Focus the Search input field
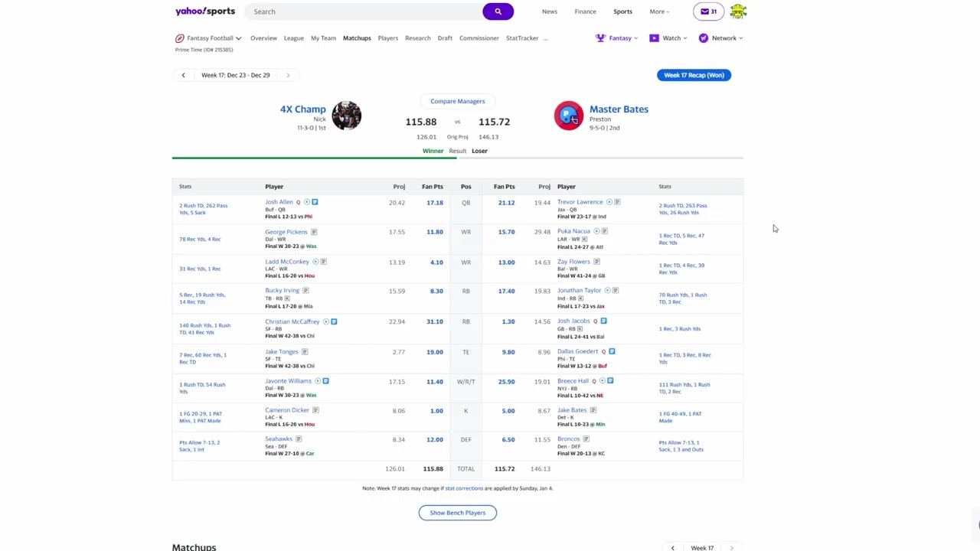The image size is (980, 551). 364,11
